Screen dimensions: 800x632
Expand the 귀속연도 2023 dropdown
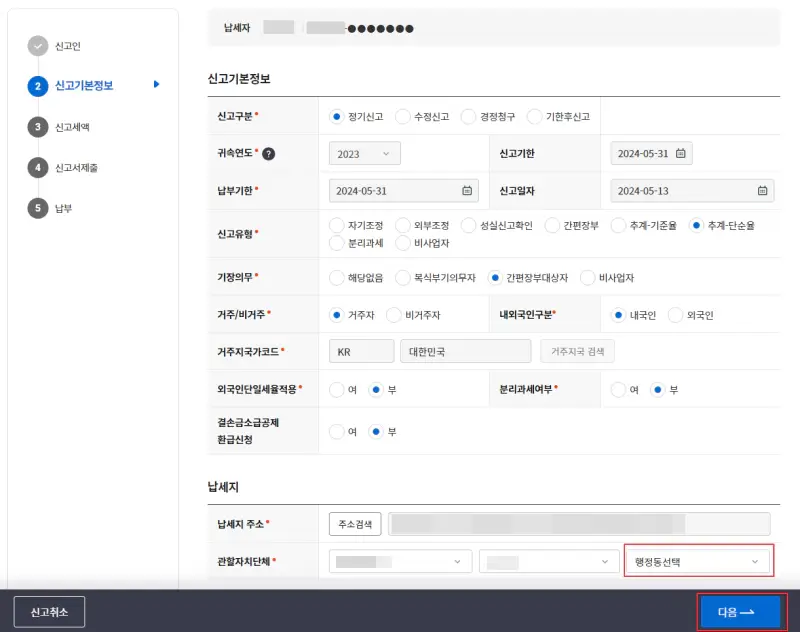364,154
